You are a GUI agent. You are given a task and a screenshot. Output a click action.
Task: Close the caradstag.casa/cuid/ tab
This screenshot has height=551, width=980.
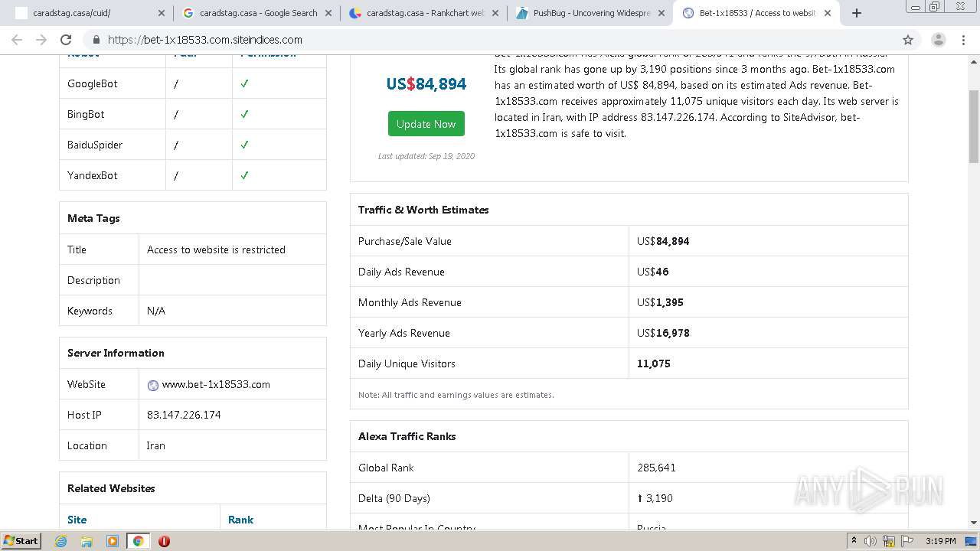[x=161, y=13]
